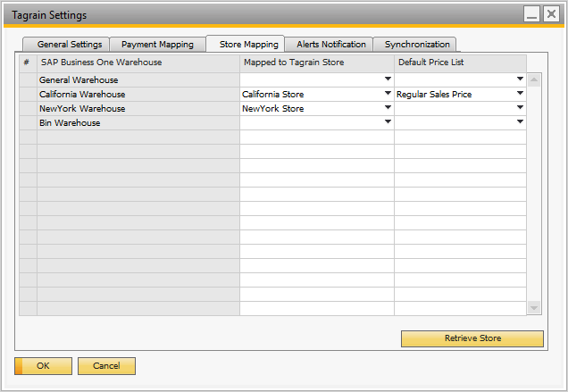Open NewYork Store mapping dropdown

(x=388, y=108)
